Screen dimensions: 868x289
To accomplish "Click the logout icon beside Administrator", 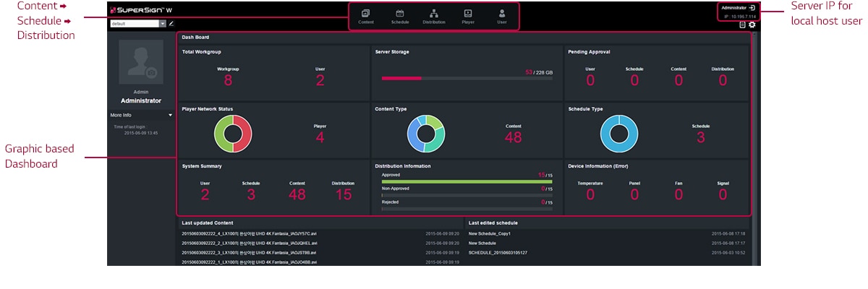I will (x=752, y=7).
